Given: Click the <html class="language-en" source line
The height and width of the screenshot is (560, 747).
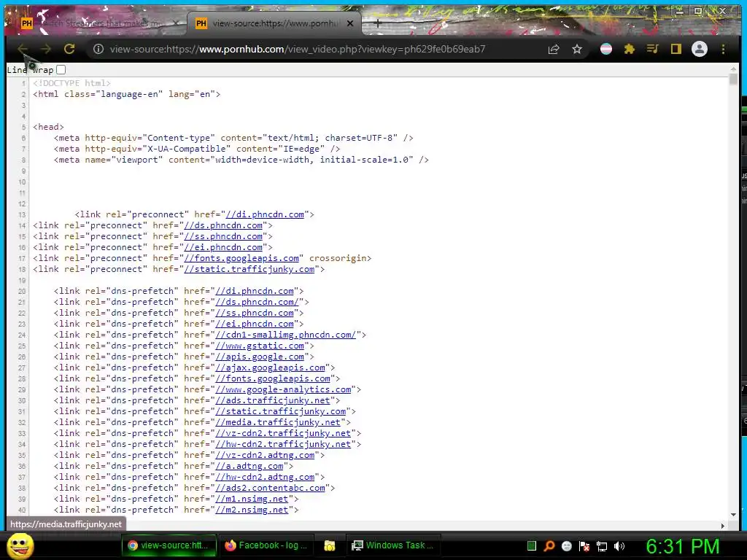Looking at the screenshot, I should coord(127,94).
